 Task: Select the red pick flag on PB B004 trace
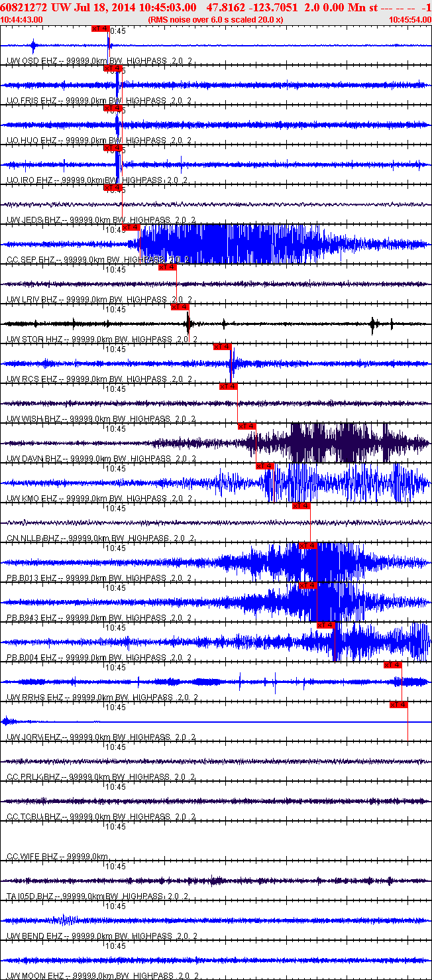326,625
